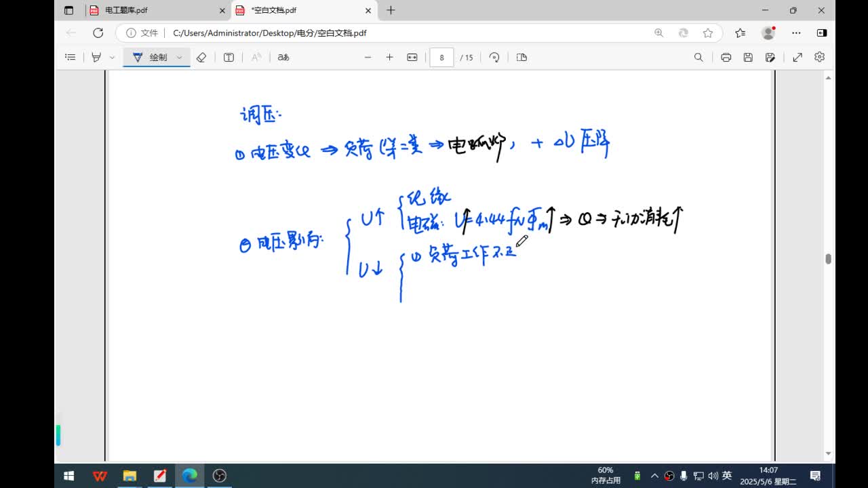868x488 pixels.
Task: Toggle the Edge sidebar pane
Action: click(x=822, y=33)
